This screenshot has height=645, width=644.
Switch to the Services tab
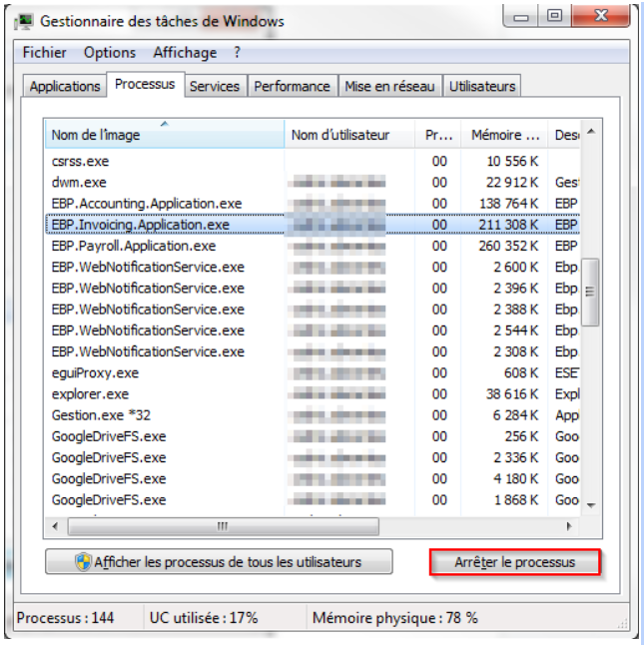point(215,86)
